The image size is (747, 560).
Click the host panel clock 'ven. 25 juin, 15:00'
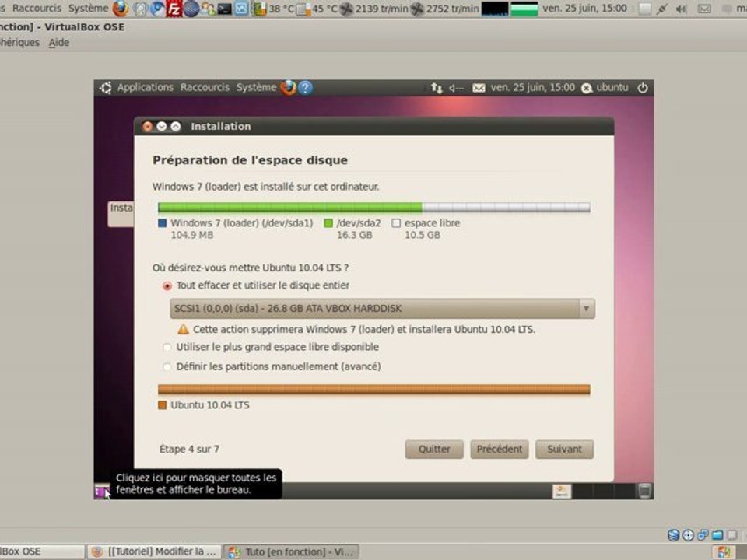pyautogui.click(x=584, y=9)
